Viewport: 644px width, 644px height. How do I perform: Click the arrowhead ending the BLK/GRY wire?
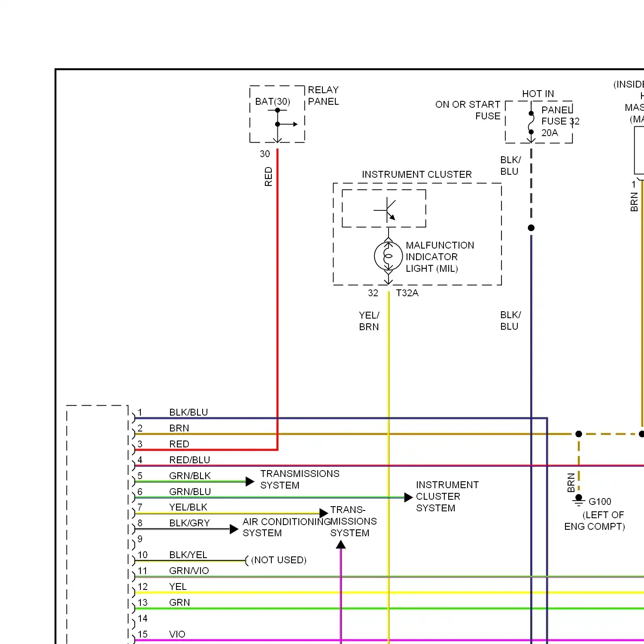coord(234,529)
